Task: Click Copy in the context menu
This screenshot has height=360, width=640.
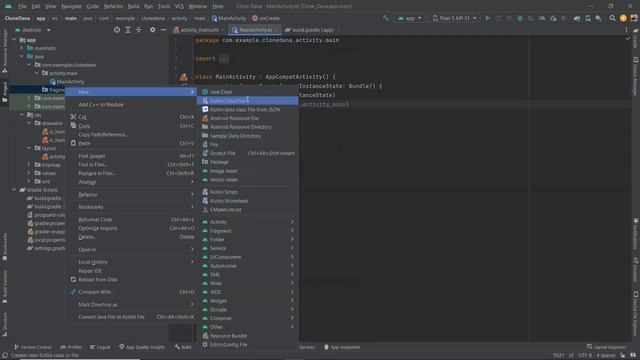Action: (x=131, y=126)
